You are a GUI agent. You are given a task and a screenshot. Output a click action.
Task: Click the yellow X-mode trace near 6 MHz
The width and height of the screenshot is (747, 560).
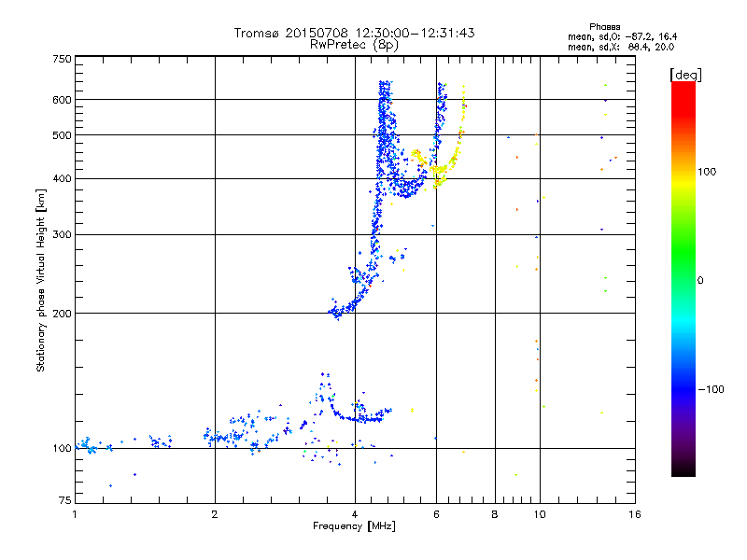pos(441,172)
